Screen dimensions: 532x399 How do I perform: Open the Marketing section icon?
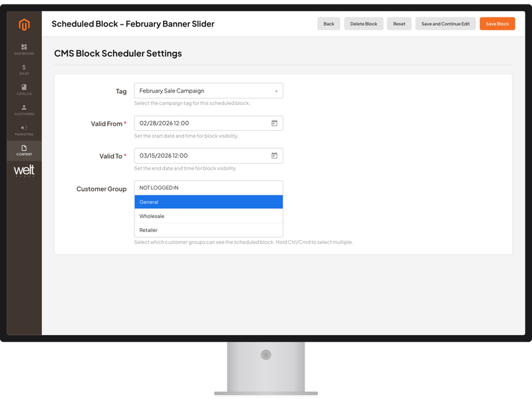25,130
